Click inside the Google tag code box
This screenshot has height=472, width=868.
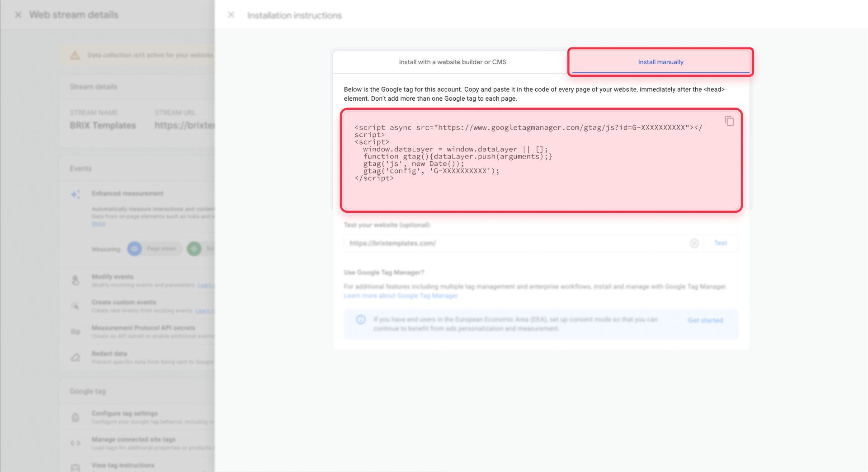pos(541,160)
